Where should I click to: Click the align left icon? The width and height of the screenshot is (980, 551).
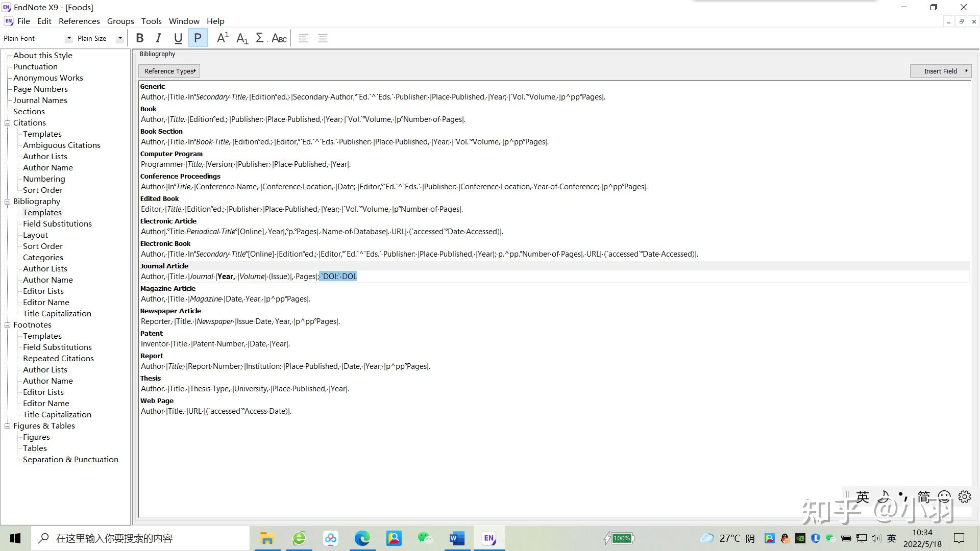303,38
